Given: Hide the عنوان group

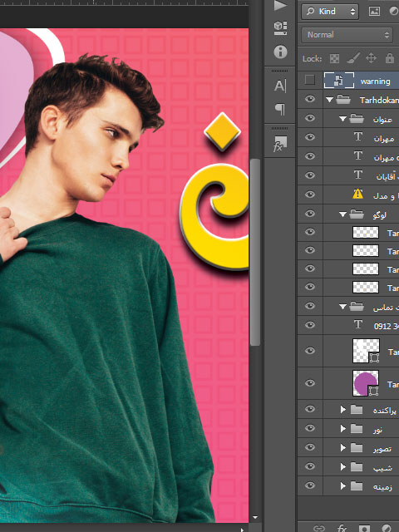Looking at the screenshot, I should click(310, 118).
